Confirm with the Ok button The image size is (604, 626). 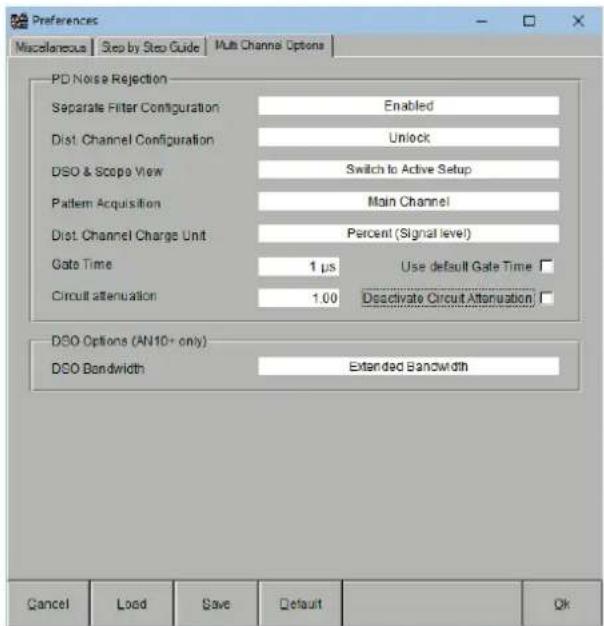tap(562, 604)
